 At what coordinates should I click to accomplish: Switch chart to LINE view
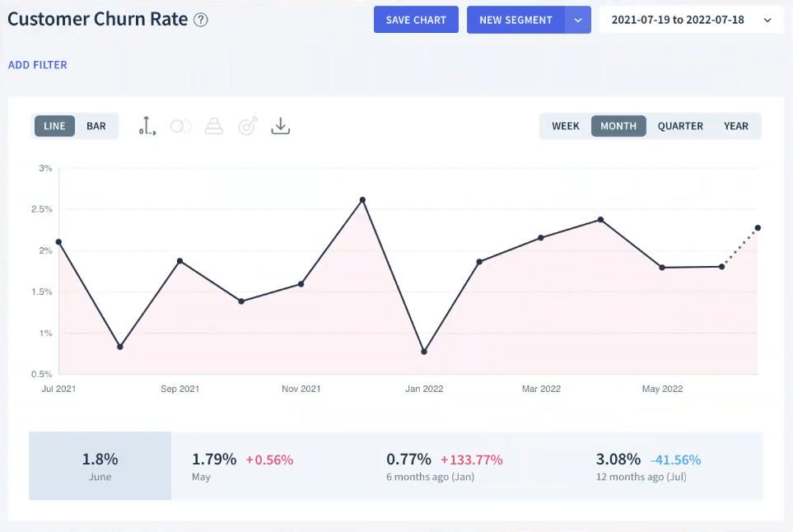point(55,126)
